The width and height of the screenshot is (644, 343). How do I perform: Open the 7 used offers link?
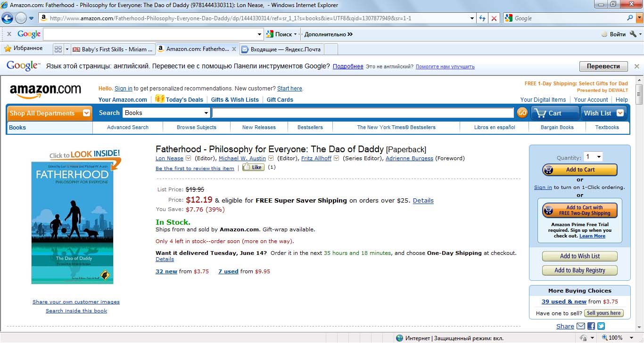pyautogui.click(x=228, y=271)
